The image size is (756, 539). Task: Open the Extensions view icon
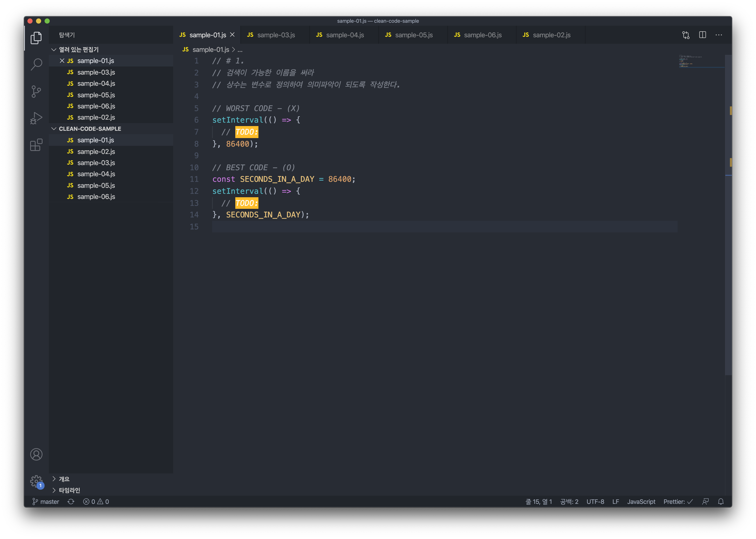coord(36,145)
